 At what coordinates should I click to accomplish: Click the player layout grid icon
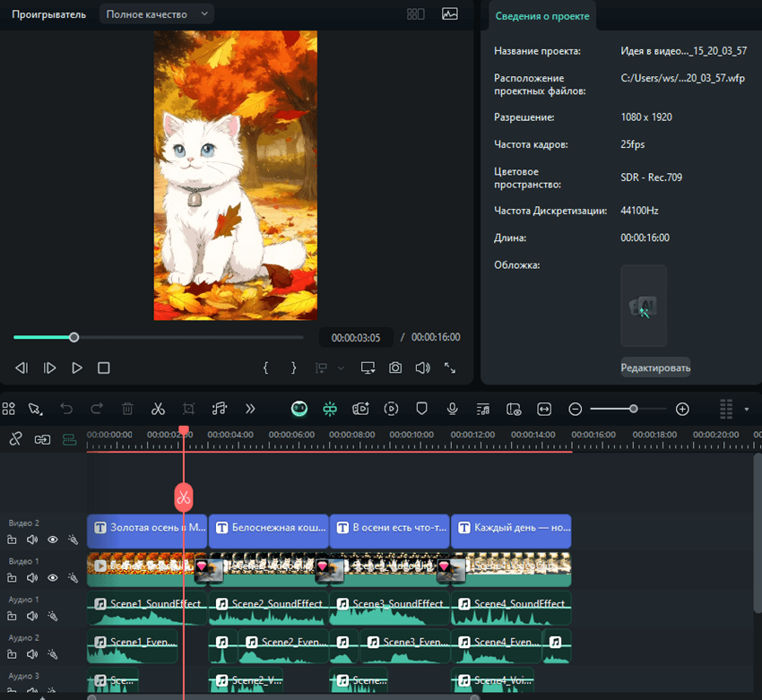click(x=415, y=14)
